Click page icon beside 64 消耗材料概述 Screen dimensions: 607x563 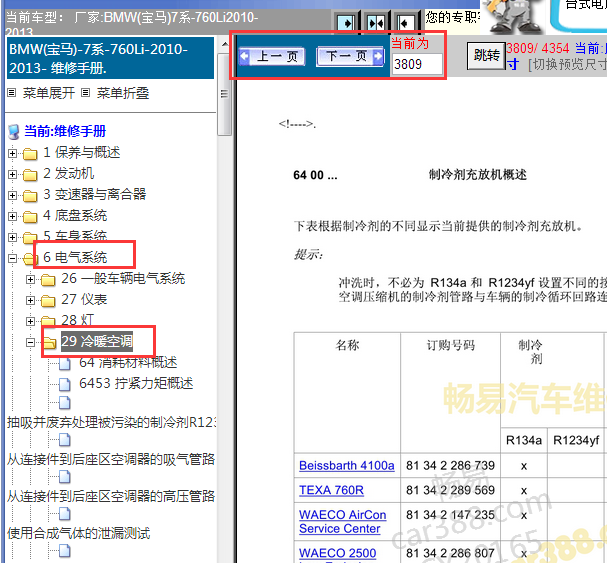tap(65, 364)
